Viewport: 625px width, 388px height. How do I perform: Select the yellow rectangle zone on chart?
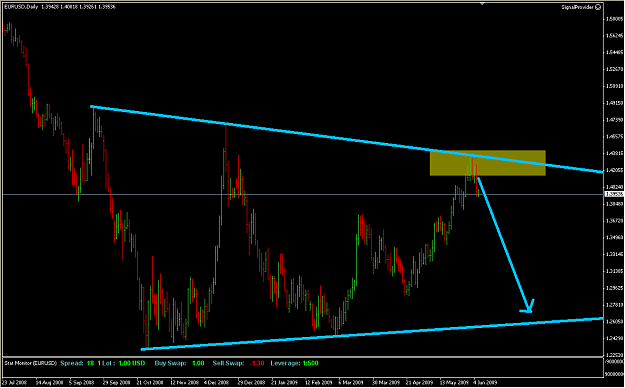(487, 163)
